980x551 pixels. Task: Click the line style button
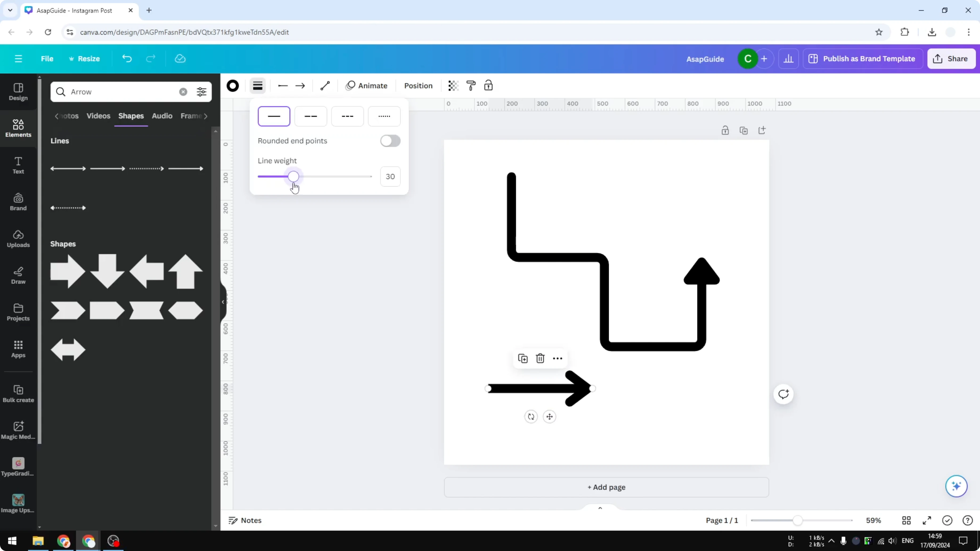(258, 86)
